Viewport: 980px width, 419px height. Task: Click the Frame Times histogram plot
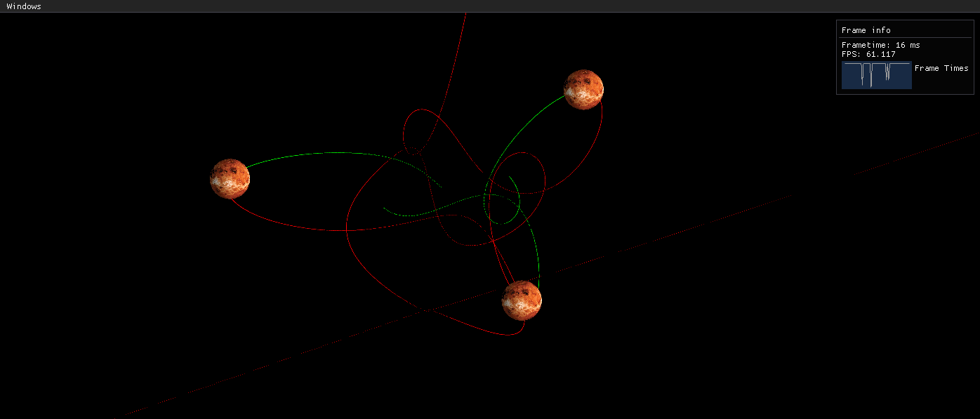[x=876, y=75]
